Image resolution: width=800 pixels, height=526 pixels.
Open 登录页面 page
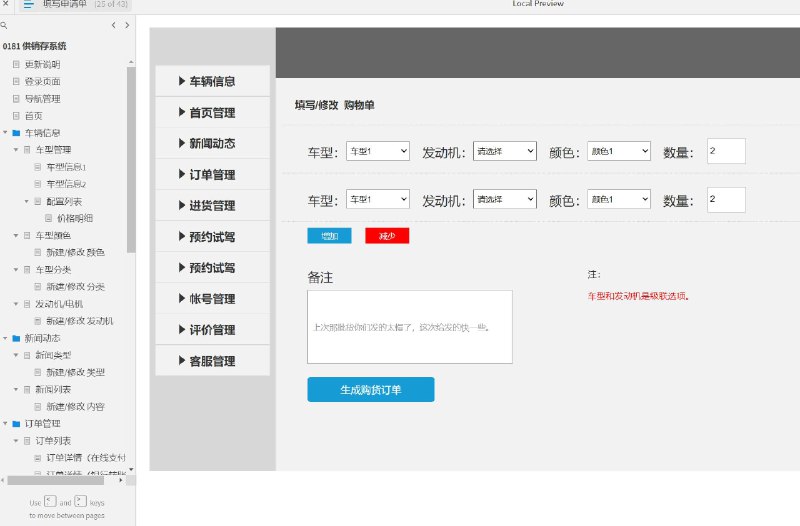click(x=42, y=82)
